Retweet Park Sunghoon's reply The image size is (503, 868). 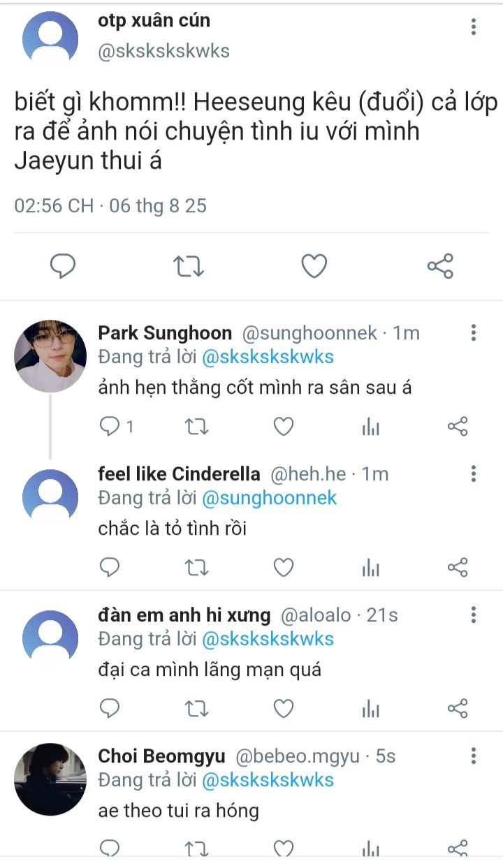196,427
